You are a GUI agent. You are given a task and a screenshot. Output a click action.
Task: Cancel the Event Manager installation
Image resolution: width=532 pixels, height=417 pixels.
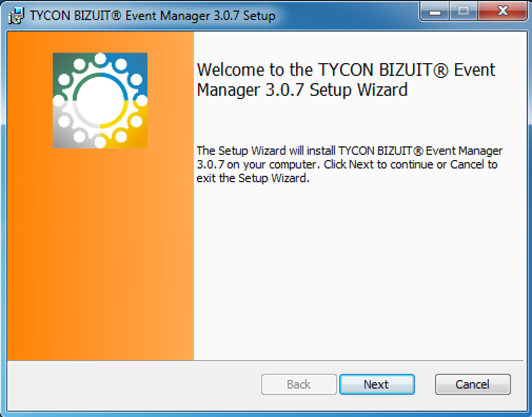[472, 384]
